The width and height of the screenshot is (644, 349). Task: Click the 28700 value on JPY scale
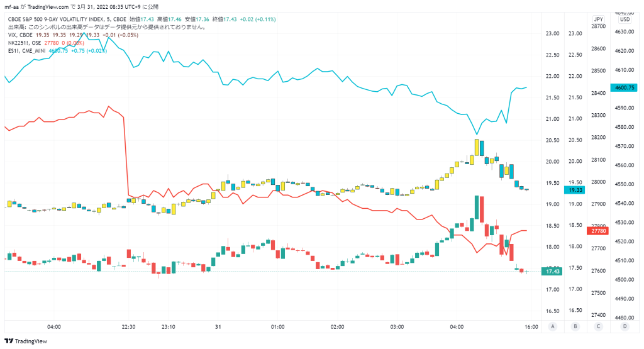(599, 26)
